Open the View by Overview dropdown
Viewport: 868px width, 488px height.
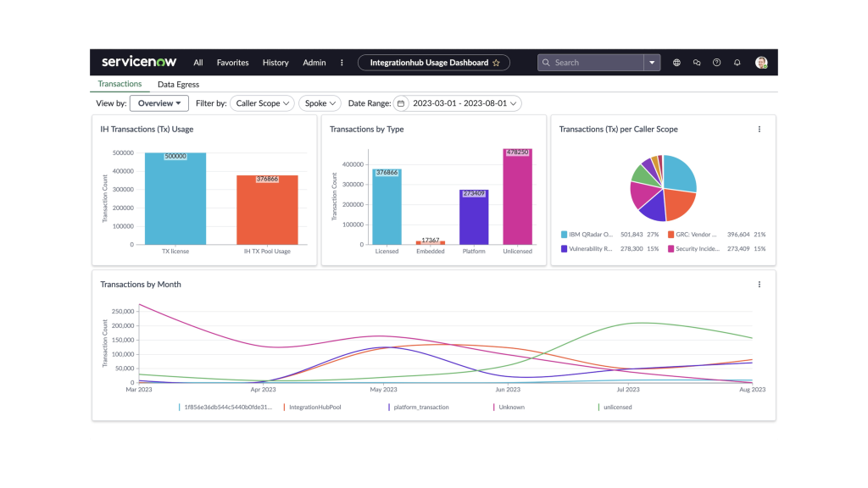coord(159,103)
